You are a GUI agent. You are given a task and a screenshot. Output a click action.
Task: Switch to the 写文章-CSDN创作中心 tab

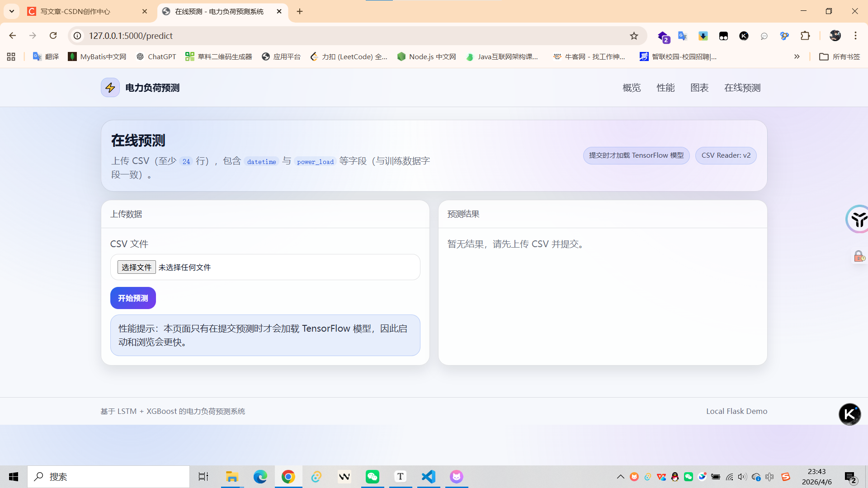coord(75,11)
